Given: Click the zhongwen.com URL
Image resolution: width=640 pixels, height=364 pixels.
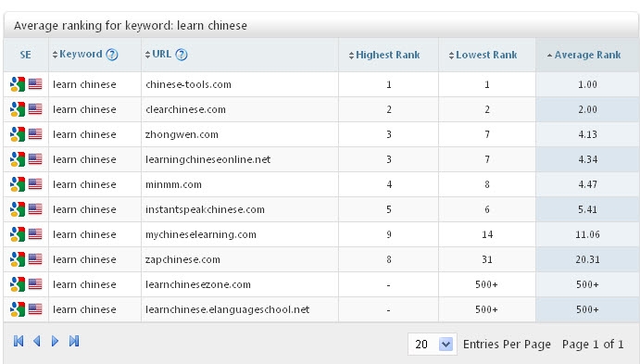Looking at the screenshot, I should 182,134.
